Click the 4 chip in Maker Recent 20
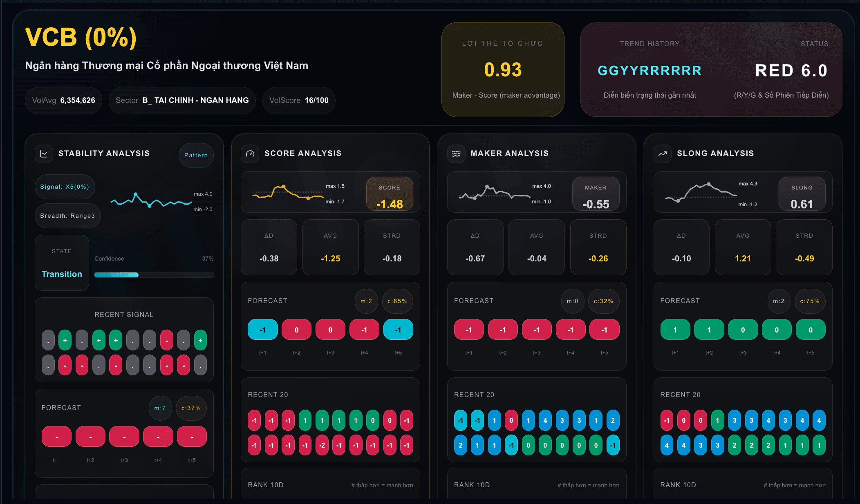The height and width of the screenshot is (504, 860). [545, 420]
